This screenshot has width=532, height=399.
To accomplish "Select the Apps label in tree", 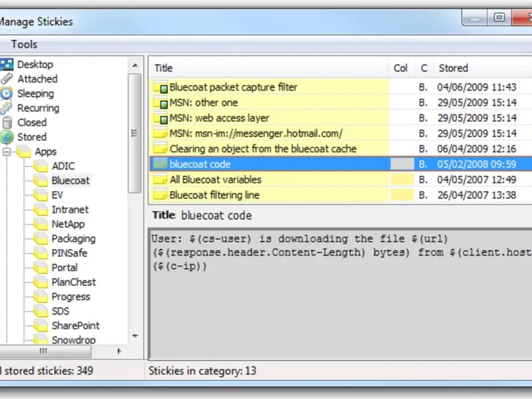I will (x=46, y=152).
